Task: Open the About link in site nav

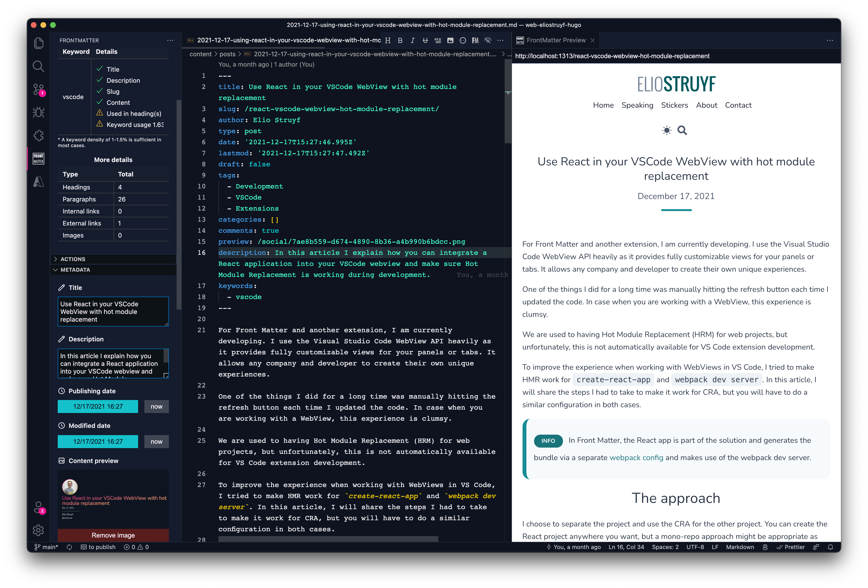Action: (x=707, y=105)
